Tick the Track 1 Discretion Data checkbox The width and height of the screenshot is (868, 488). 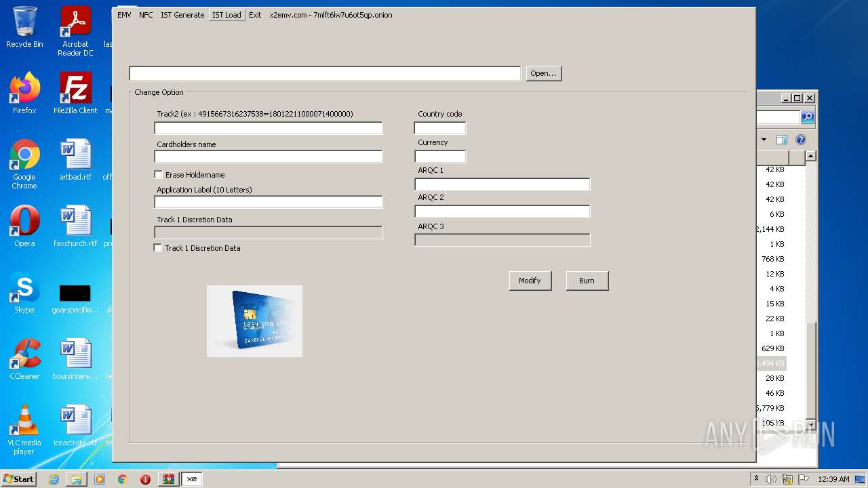coord(158,248)
